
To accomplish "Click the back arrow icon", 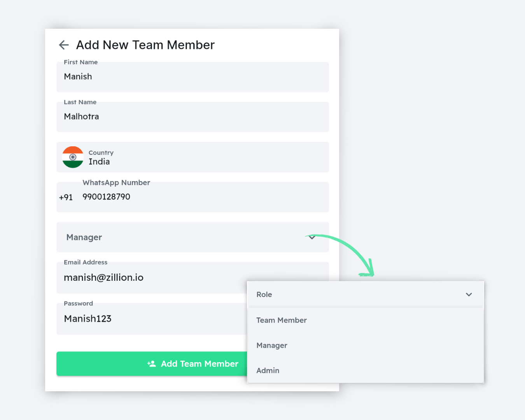I will (x=64, y=45).
